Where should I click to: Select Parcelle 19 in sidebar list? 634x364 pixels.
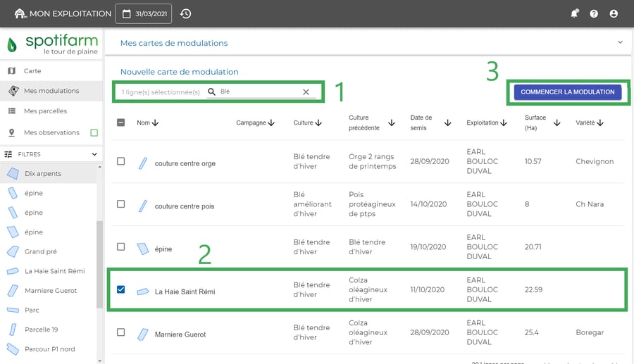[x=49, y=330]
